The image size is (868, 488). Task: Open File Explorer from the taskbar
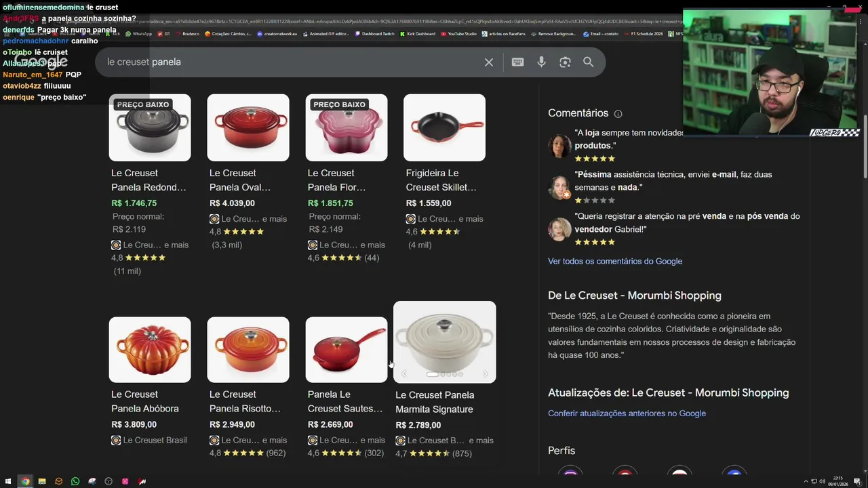click(42, 481)
